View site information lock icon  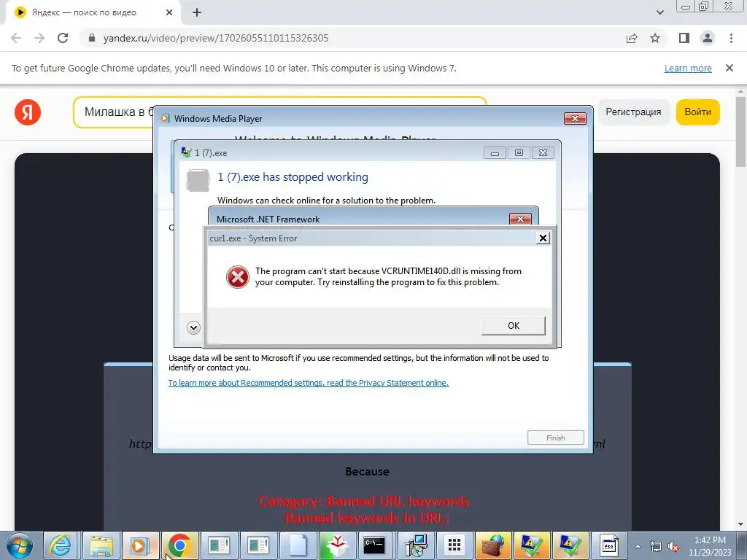pos(92,38)
